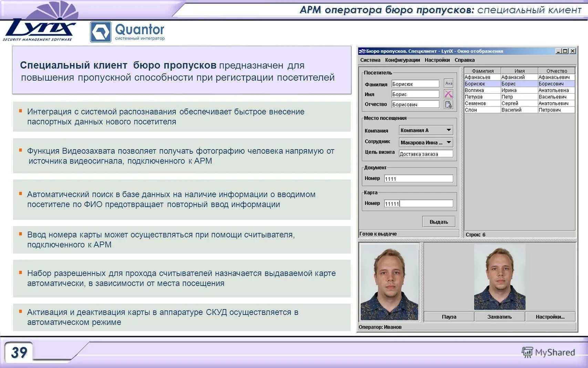Open the Справка menu
This screenshot has width=588, height=368.
pos(464,60)
